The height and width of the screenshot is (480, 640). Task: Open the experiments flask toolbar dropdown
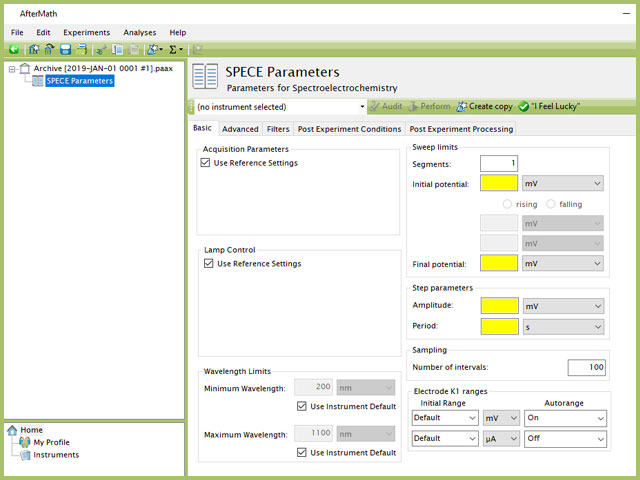click(155, 49)
